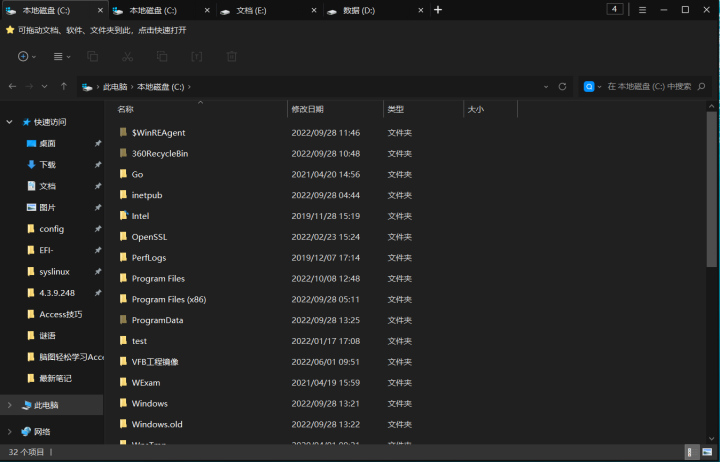Click the Delete trash toolbar icon
Image resolution: width=720 pixels, height=462 pixels.
(231, 56)
